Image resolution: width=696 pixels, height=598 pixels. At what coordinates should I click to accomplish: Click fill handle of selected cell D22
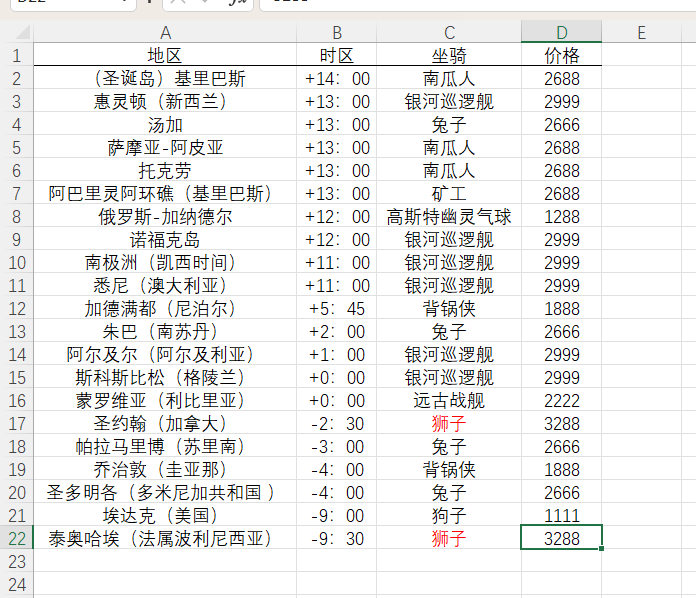point(601,549)
